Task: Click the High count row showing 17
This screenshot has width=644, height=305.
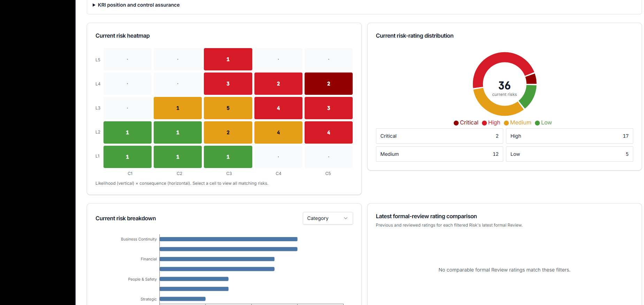Action: [x=569, y=136]
